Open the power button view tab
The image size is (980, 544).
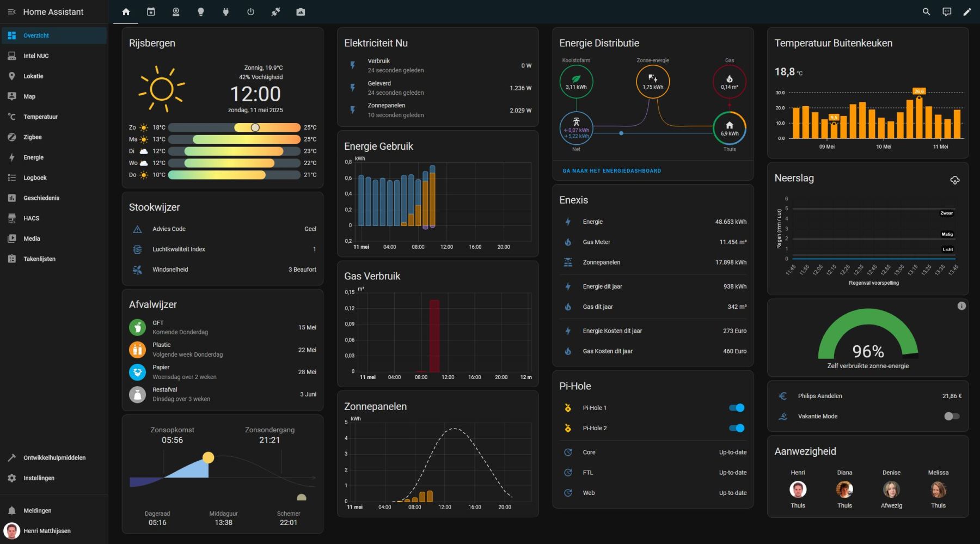click(x=250, y=12)
